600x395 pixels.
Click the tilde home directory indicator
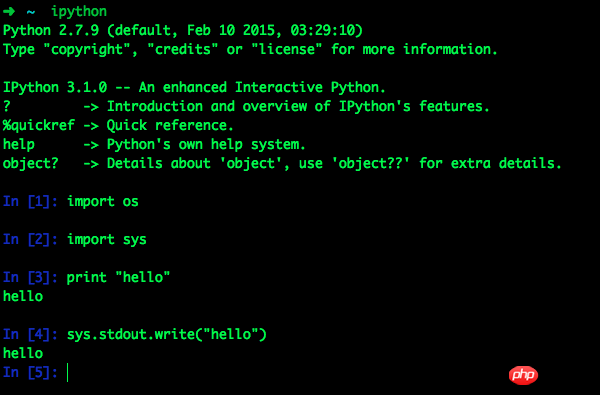click(x=31, y=12)
